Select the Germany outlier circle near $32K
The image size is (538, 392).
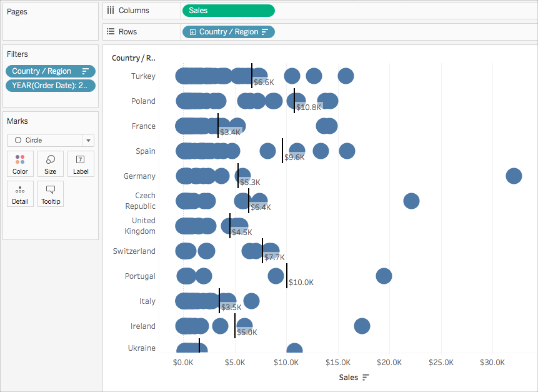[514, 176]
